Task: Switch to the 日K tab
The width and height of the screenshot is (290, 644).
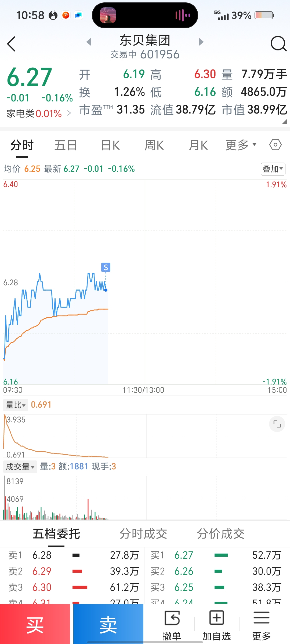Action: (110, 145)
